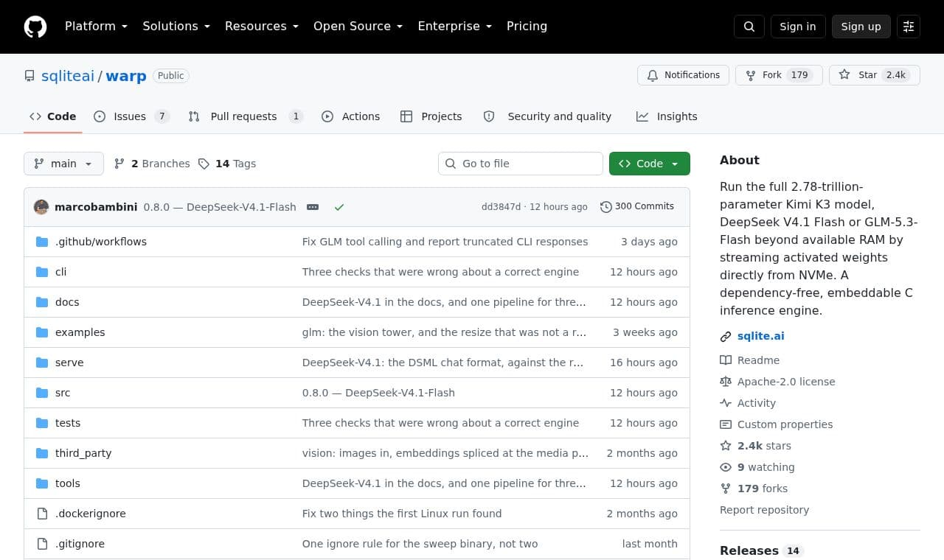Open the 14 Tags link
This screenshot has width=944, height=560.
[x=227, y=164]
